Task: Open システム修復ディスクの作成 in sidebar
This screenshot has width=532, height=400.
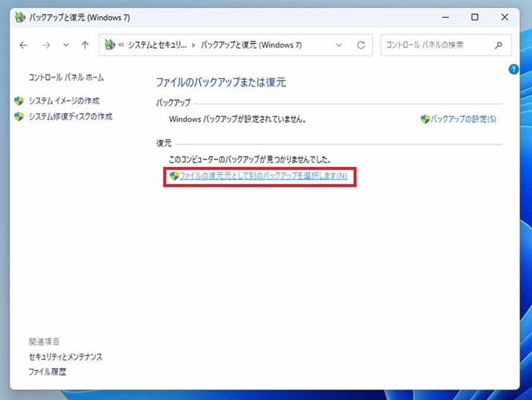Action: [x=70, y=117]
